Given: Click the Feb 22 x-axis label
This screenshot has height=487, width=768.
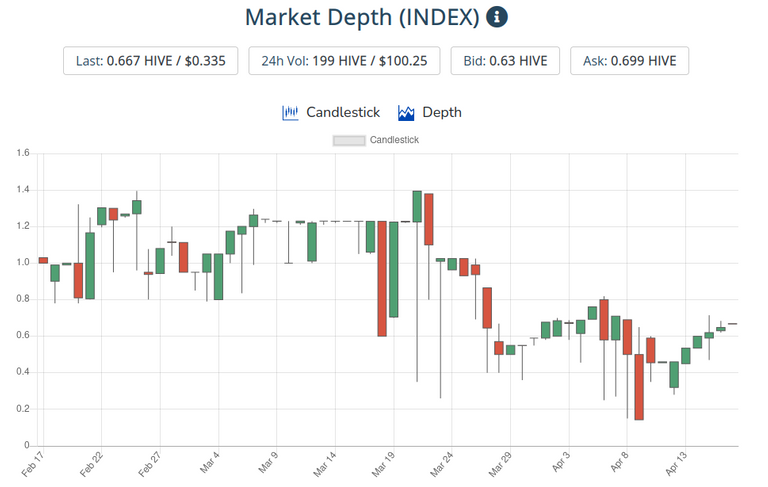Looking at the screenshot, I should (x=91, y=464).
